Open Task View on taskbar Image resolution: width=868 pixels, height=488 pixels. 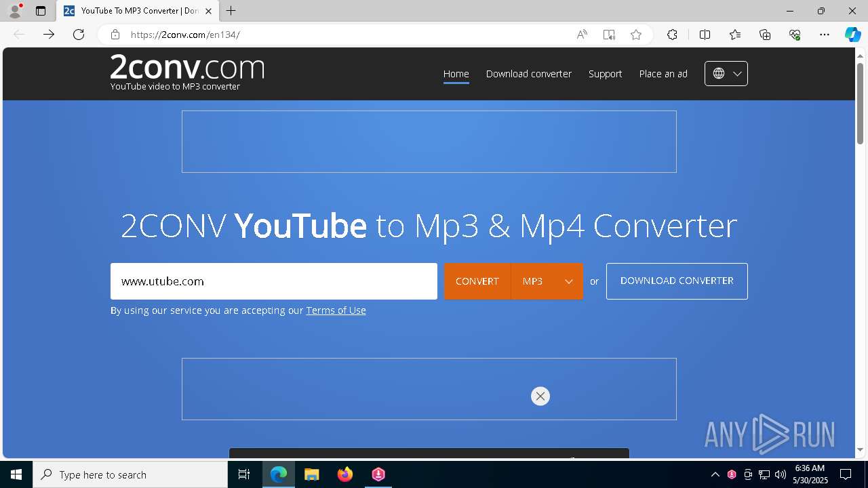point(244,474)
